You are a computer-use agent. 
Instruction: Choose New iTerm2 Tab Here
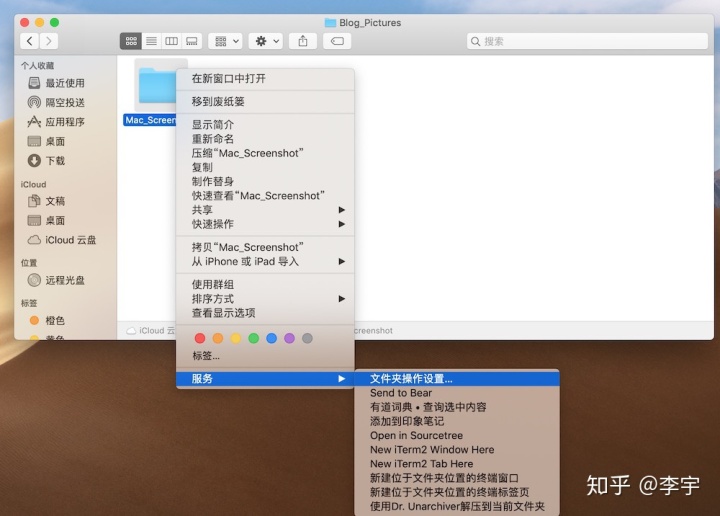[x=457, y=464]
